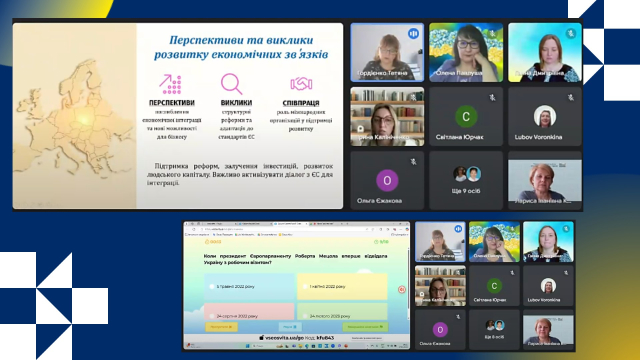Click the handshake cooperation icon

click(301, 84)
